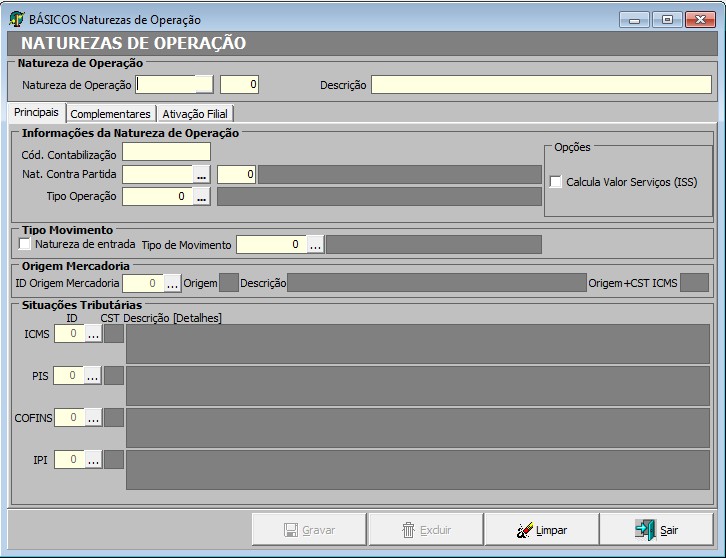Switch to the Ativação Filial tab
The height and width of the screenshot is (558, 726).
tap(195, 114)
